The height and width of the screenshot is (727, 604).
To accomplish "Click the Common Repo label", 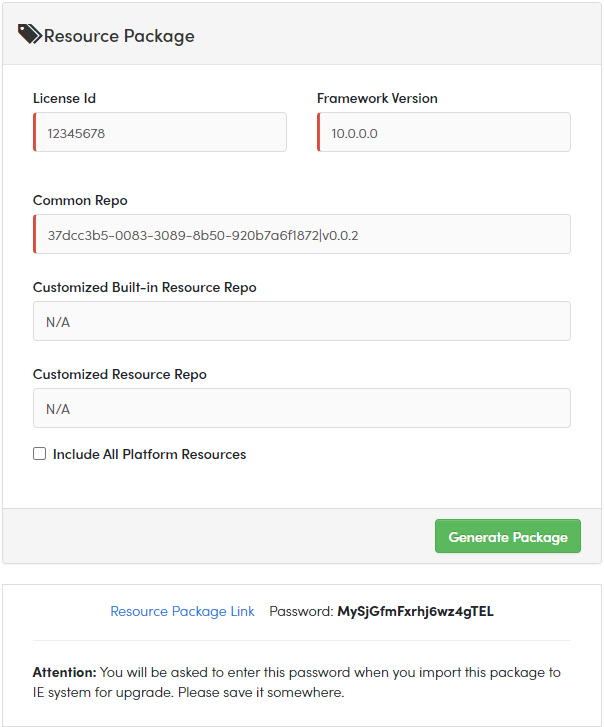I will coord(80,200).
